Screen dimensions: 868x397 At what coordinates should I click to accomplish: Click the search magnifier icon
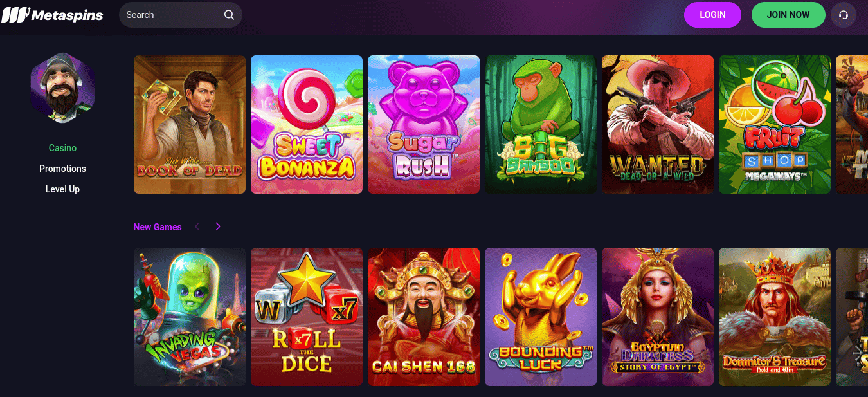(229, 15)
